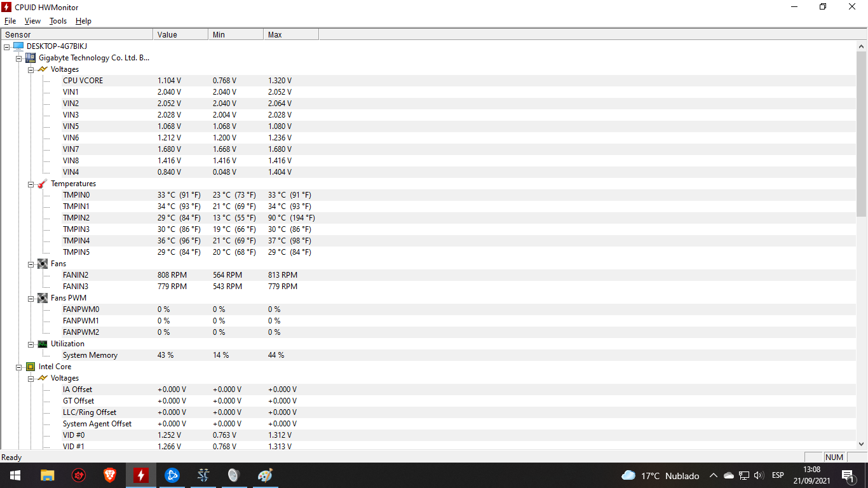The height and width of the screenshot is (488, 868).
Task: Click the computer icon beside DESKTOP-4G7BIKJ
Action: (x=18, y=46)
